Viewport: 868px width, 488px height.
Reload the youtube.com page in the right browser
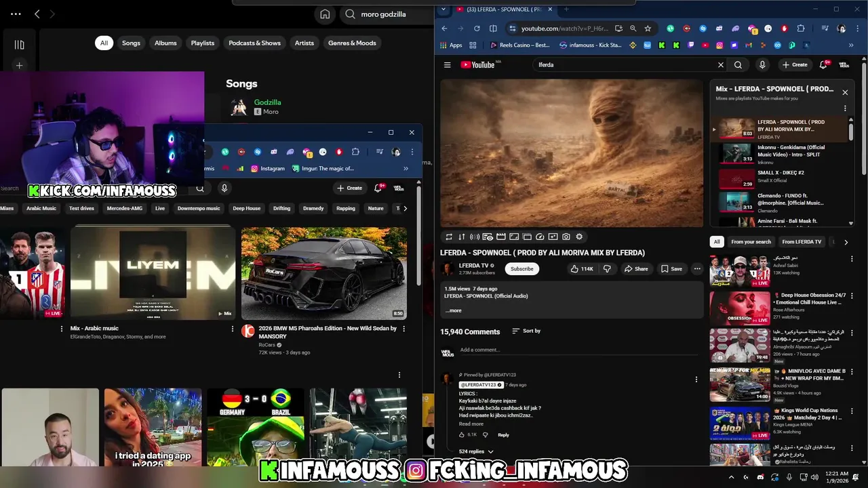[477, 28]
